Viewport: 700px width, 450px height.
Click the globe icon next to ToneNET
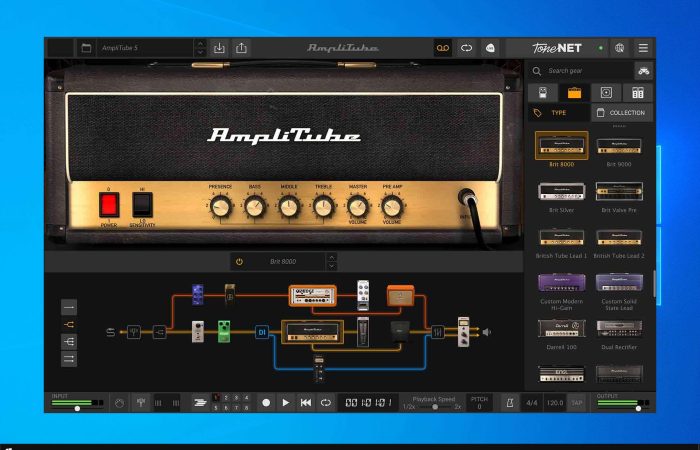click(620, 48)
